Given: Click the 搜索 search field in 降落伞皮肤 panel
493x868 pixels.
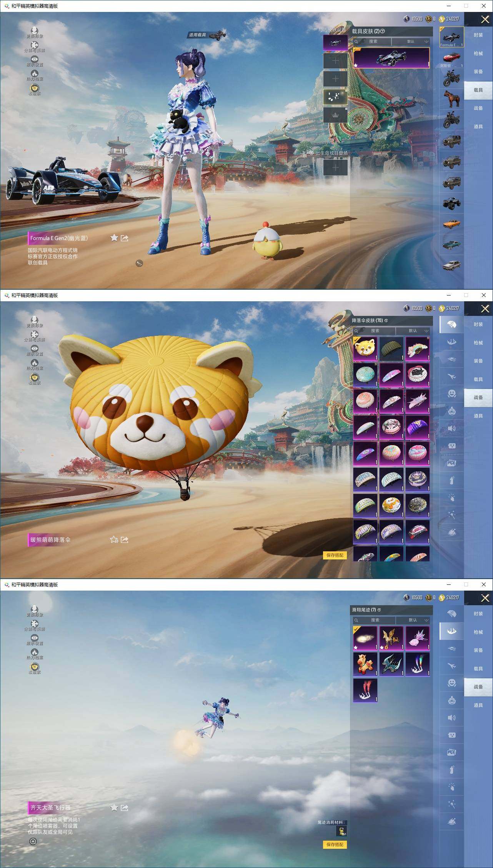Looking at the screenshot, I should [x=374, y=331].
